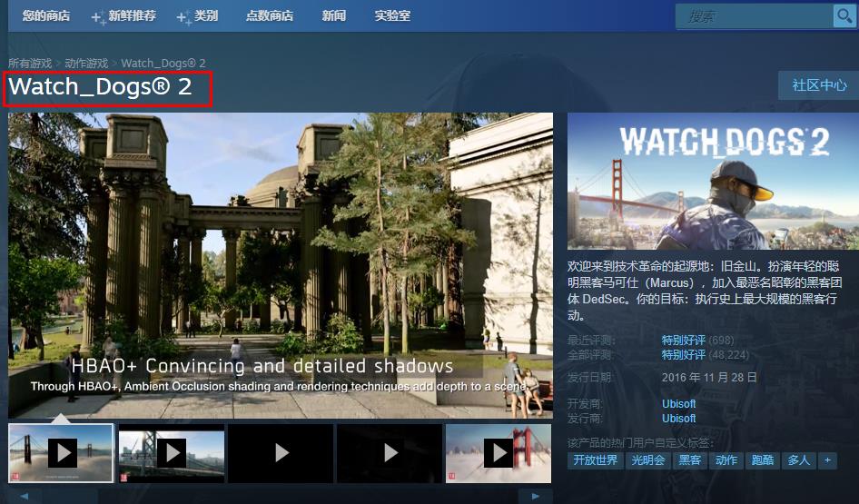Image resolution: width=859 pixels, height=504 pixels.
Task: Click the main HBAO+ video player
Action: point(281,266)
